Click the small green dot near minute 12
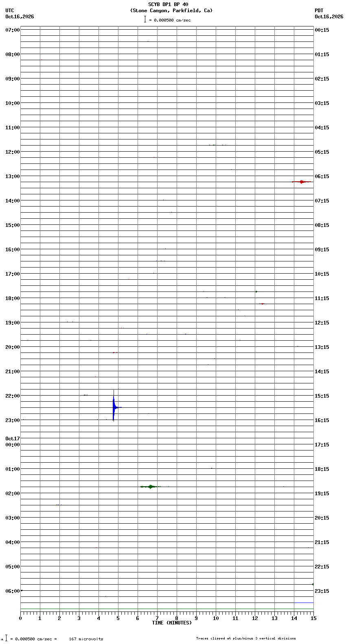This screenshot has width=346, height=644. 256,292
